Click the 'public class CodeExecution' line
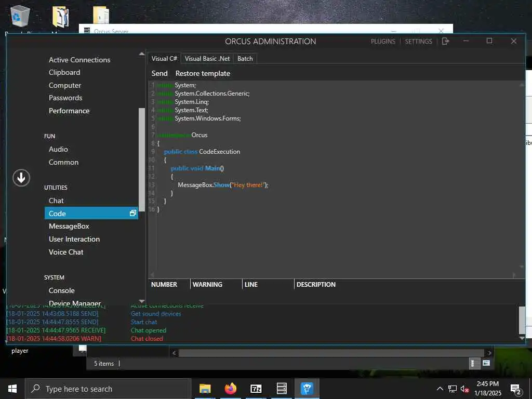Image resolution: width=532 pixels, height=399 pixels. (x=202, y=152)
